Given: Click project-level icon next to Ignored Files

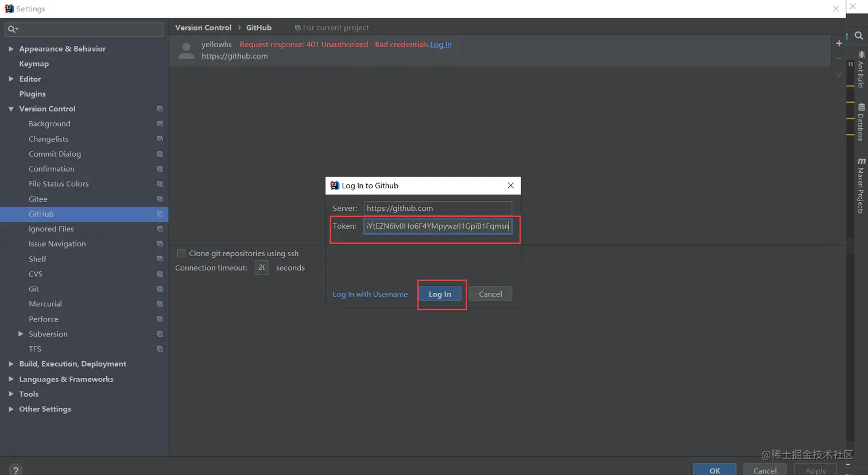Looking at the screenshot, I should coord(160,229).
